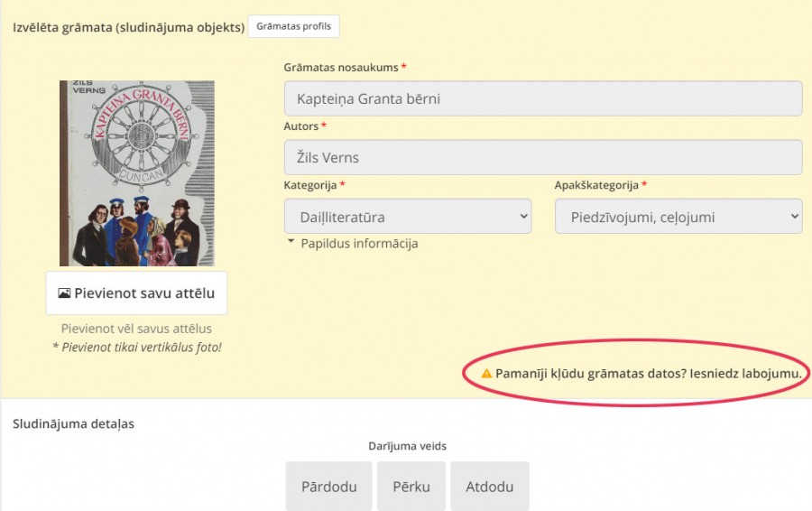Viewport: 812px width, 511px height.
Task: Click the Kapteiņa Granta bērni cover image
Action: (x=137, y=173)
